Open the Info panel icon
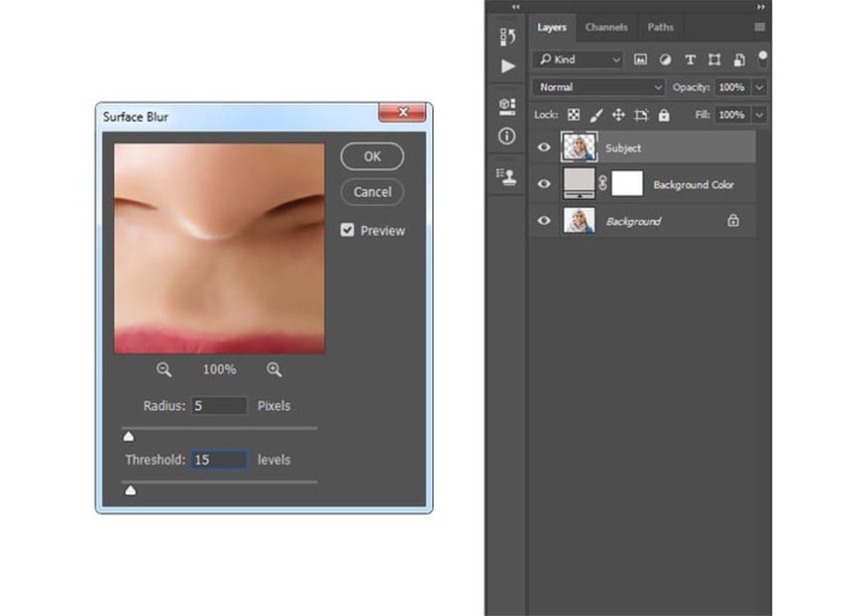Viewport: 867px width, 616px height. click(x=506, y=136)
